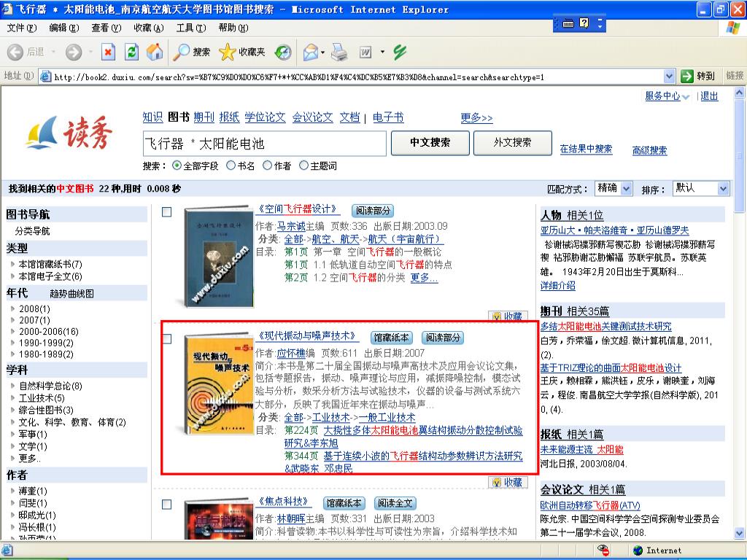Click the 外文搜索 button

click(x=513, y=143)
